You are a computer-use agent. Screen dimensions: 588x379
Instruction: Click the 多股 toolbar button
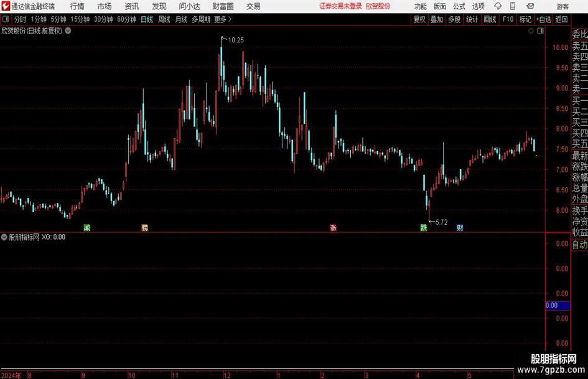tap(454, 19)
